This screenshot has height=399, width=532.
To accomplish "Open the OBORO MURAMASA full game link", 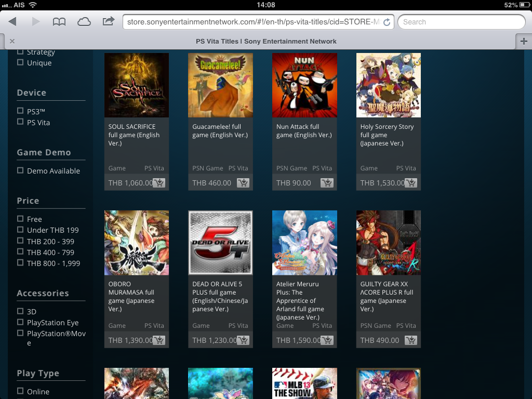I will pos(131,296).
